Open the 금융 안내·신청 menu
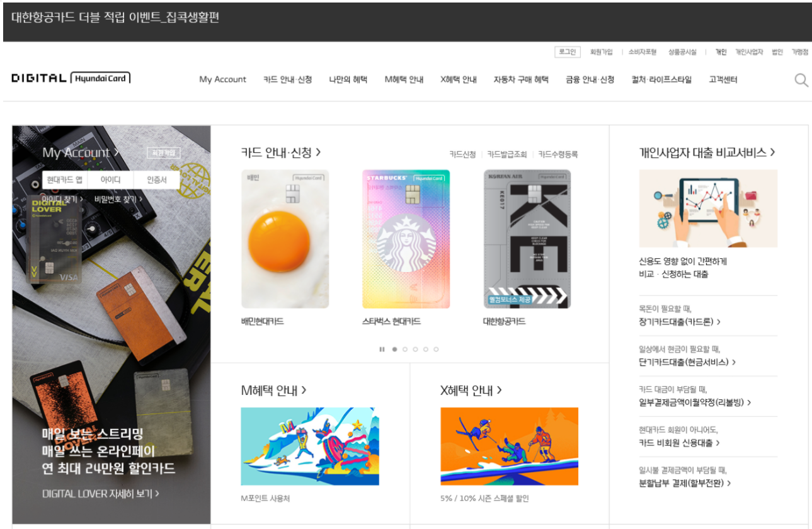This screenshot has height=529, width=812. pos(590,79)
